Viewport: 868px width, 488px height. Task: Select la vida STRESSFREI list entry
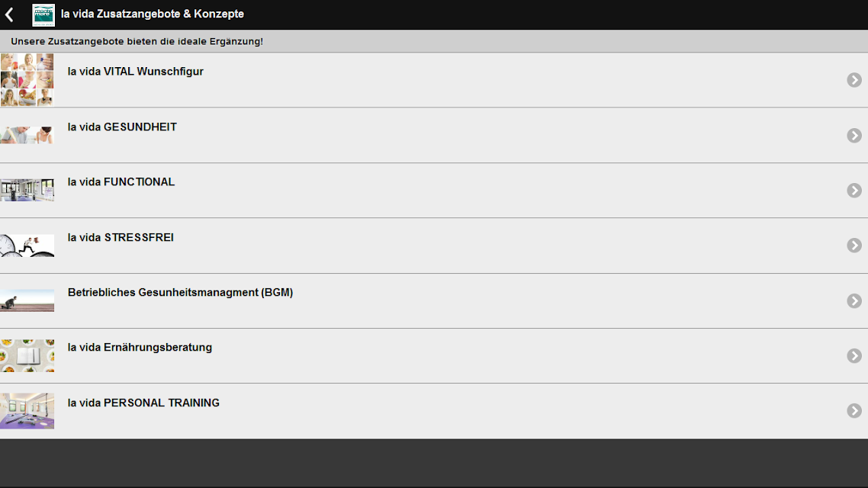click(434, 246)
